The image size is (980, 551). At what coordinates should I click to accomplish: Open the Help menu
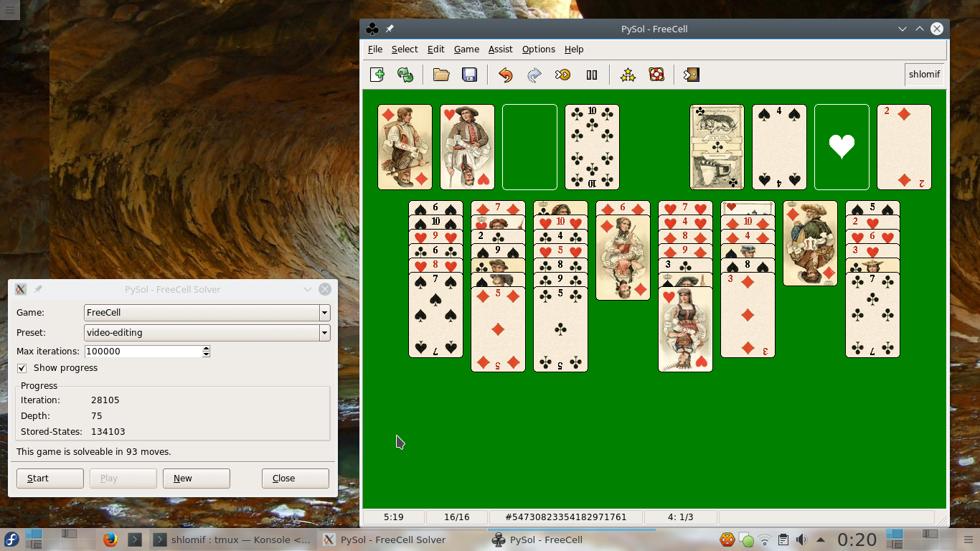point(574,50)
